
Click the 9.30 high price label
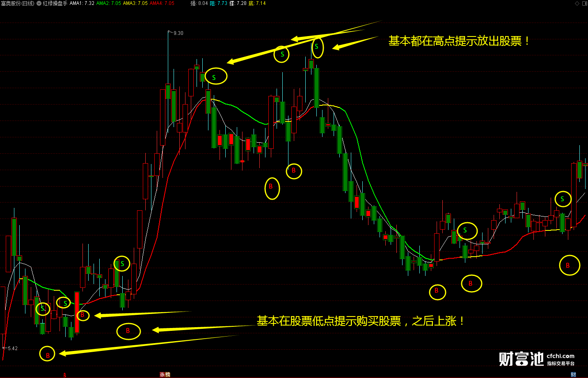(x=178, y=33)
